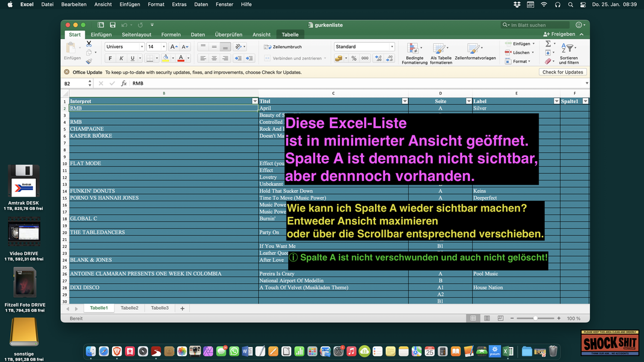The image size is (644, 362).
Task: Click the yellow fill color button
Action: [x=166, y=58]
